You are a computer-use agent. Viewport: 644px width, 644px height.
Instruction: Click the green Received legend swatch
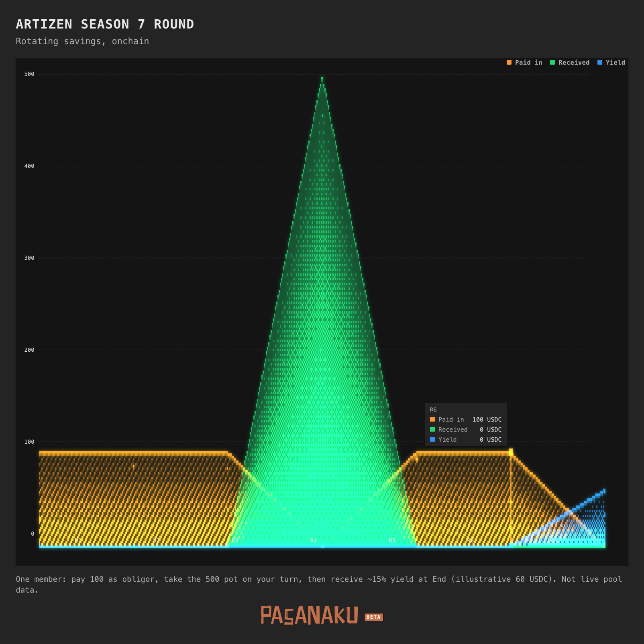552,62
